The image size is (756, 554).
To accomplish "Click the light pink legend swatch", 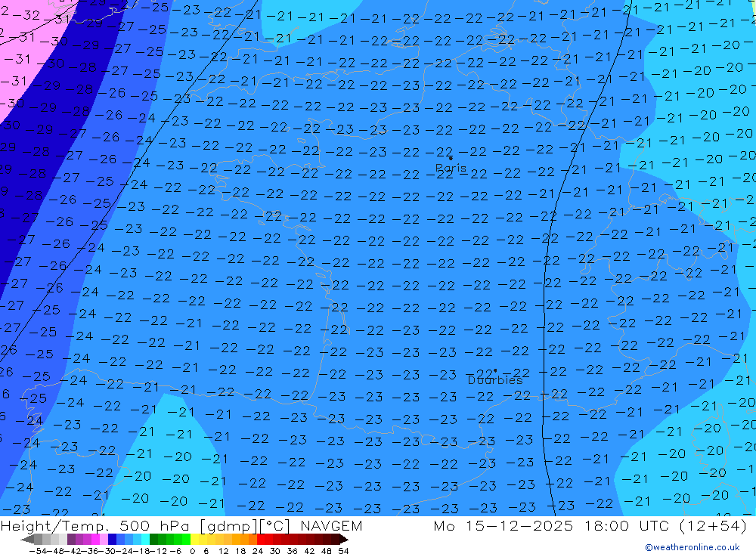I will coord(104,540).
